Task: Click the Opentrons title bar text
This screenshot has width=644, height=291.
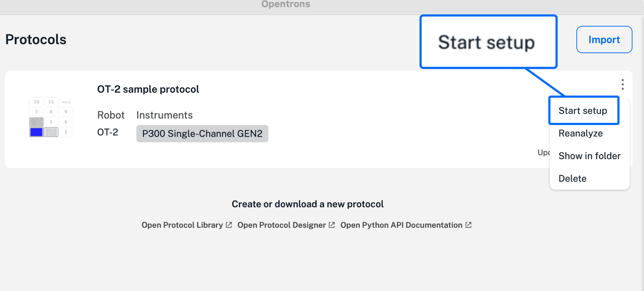Action: click(286, 4)
